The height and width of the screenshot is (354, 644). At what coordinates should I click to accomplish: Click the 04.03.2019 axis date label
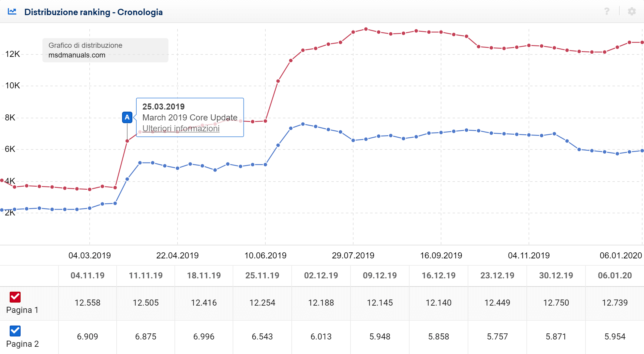coord(90,255)
